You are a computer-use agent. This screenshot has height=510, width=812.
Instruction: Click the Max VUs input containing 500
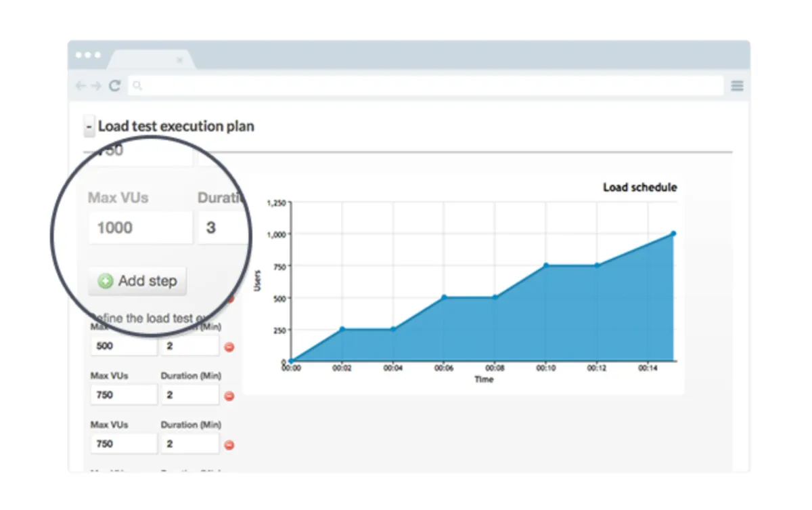click(124, 346)
